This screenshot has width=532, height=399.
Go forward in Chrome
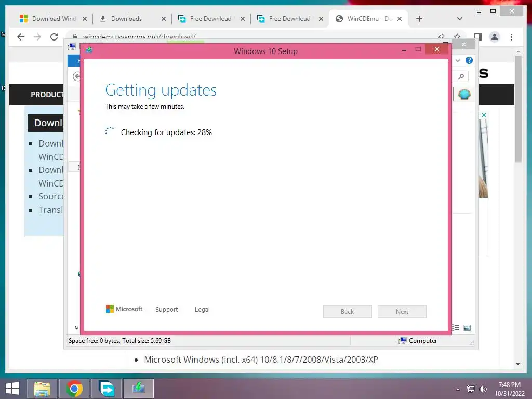pyautogui.click(x=37, y=37)
